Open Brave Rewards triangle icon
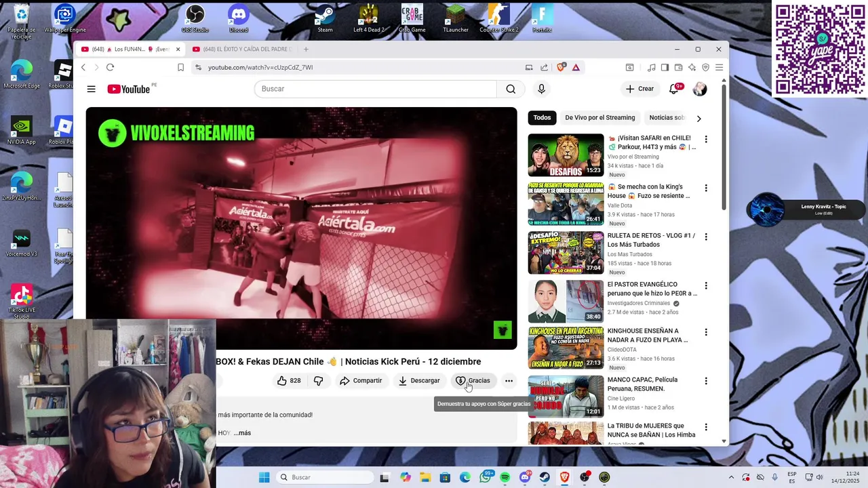Screen dimensions: 868x488 point(576,67)
